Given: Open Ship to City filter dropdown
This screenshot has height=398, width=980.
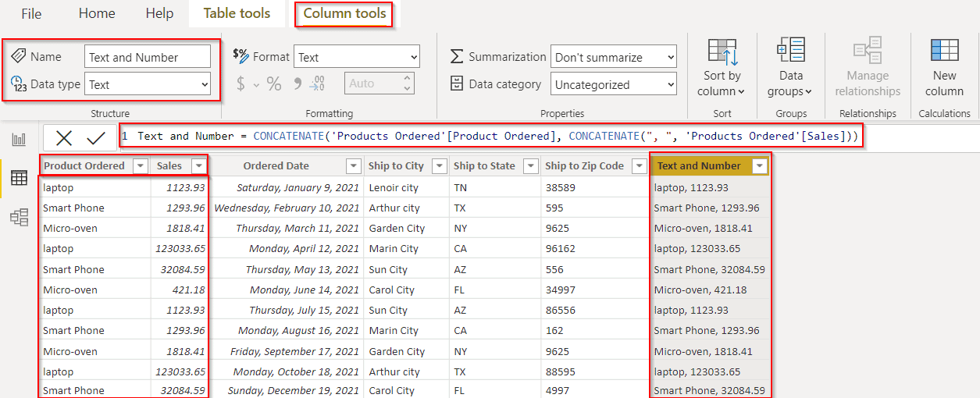Looking at the screenshot, I should pyautogui.click(x=439, y=165).
